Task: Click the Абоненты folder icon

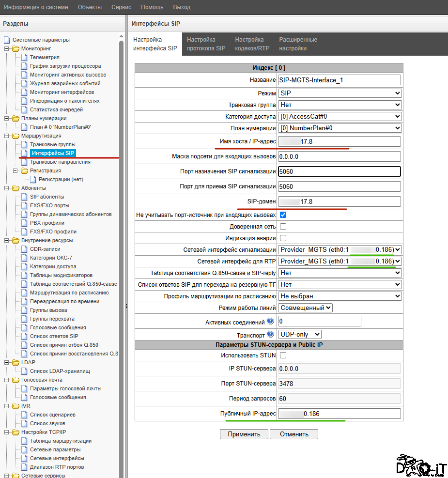Action: click(15, 188)
